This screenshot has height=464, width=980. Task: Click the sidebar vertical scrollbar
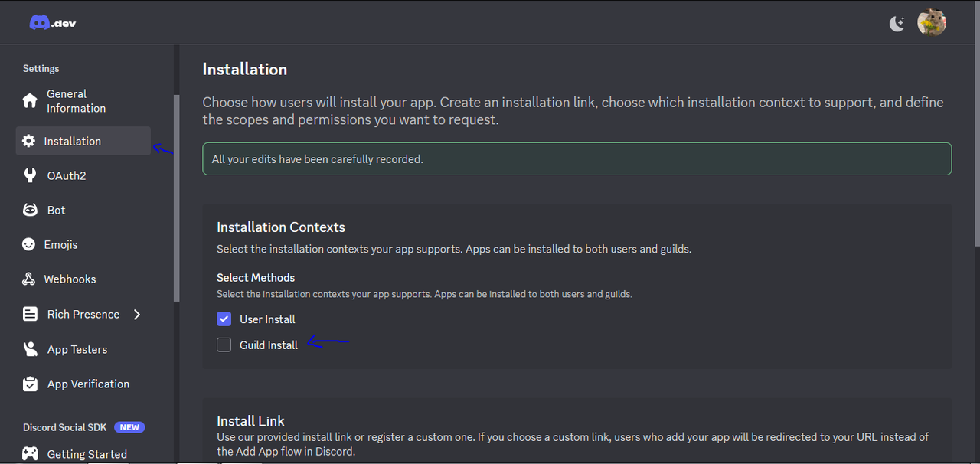pos(177,198)
